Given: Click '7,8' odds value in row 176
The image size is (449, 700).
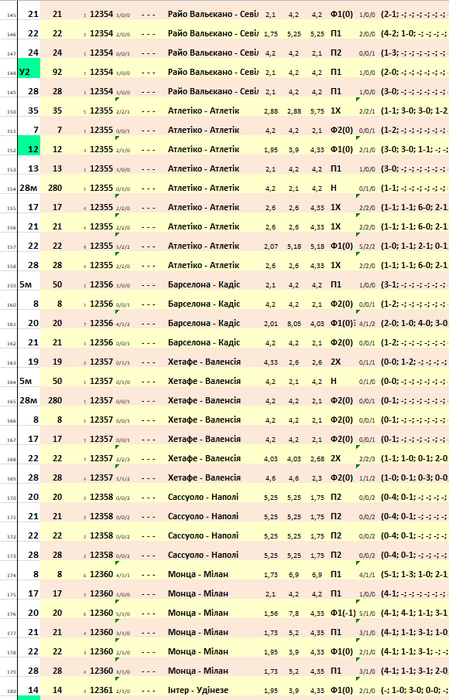Looking at the screenshot, I should point(294,613).
